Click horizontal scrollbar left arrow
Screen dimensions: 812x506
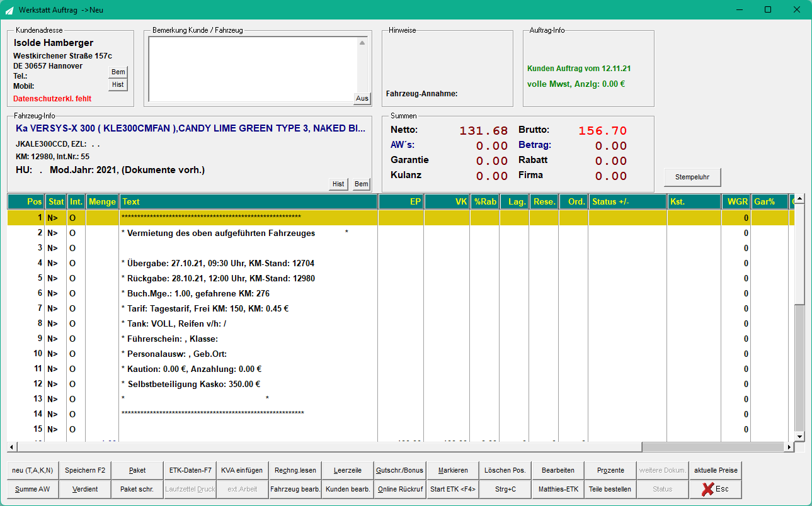(x=11, y=447)
